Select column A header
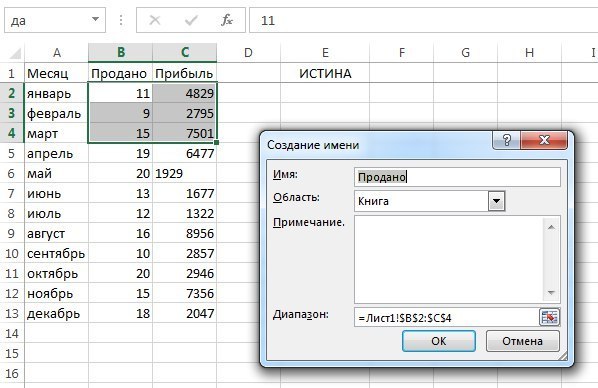Screen dimensions: 598x388 tap(56, 53)
